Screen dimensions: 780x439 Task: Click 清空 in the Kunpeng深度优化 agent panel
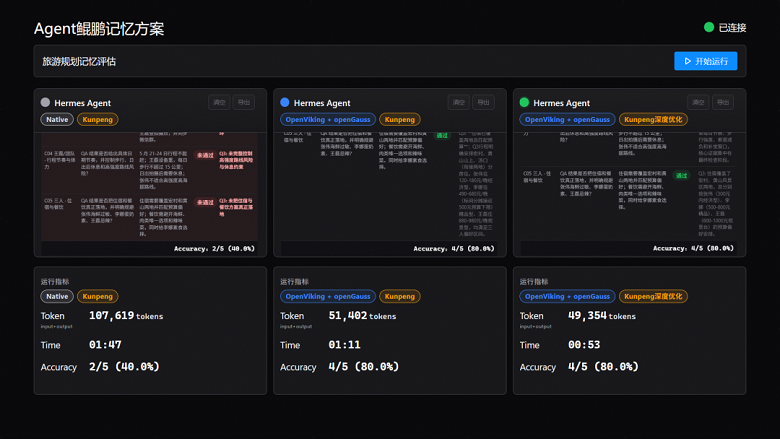(698, 102)
